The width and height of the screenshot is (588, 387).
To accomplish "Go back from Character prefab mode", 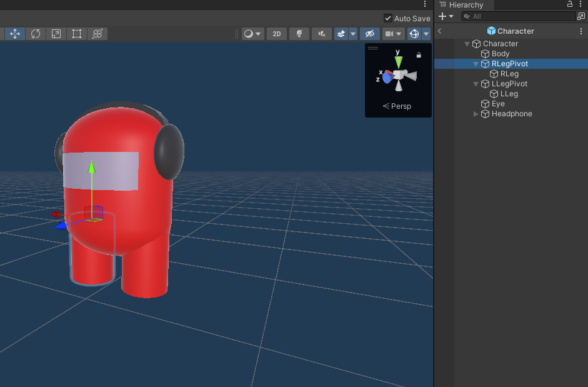I will click(439, 31).
